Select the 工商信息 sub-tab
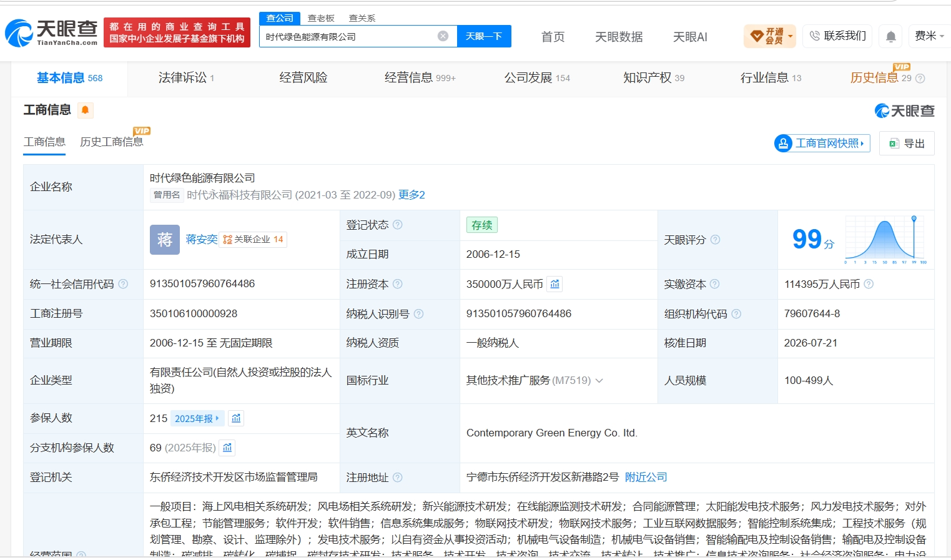This screenshot has height=560, width=951. pyautogui.click(x=44, y=142)
